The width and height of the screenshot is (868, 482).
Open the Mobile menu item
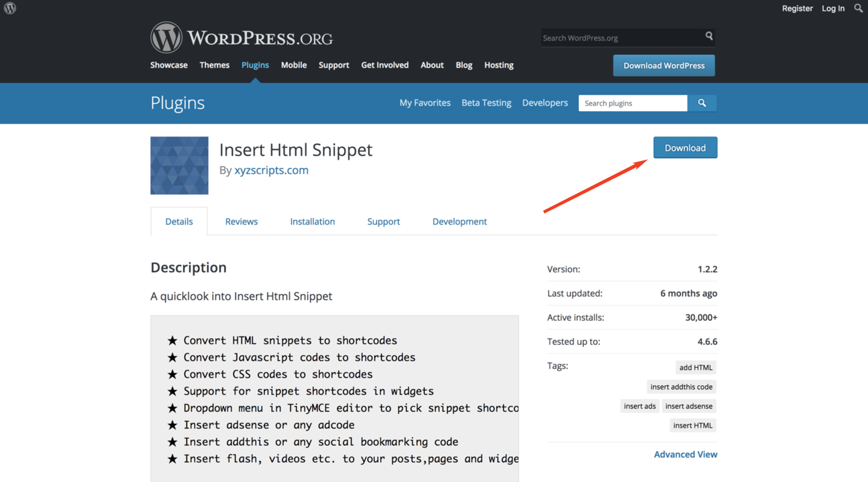[294, 65]
